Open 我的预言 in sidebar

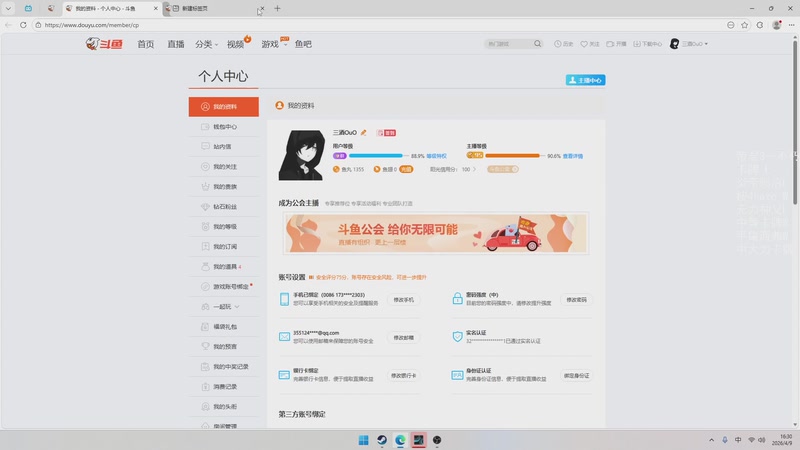[x=223, y=346]
